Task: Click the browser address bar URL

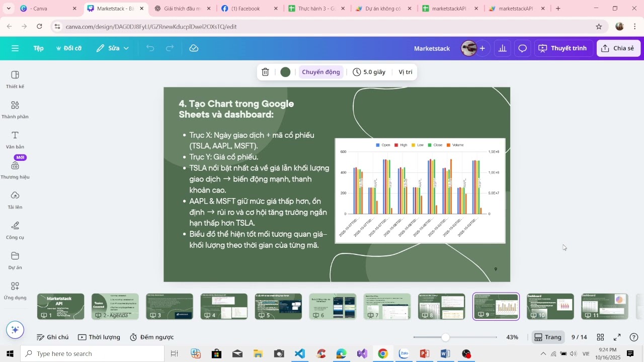Action: 151,27
